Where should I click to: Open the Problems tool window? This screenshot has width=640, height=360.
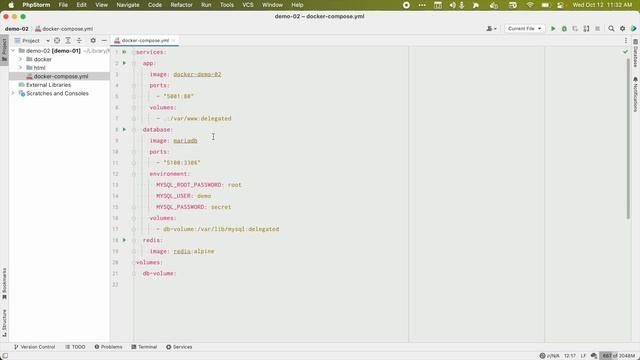pyautogui.click(x=108, y=347)
